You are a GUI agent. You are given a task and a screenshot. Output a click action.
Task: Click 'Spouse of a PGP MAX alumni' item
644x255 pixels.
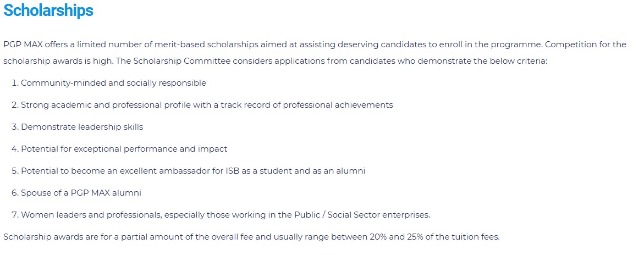click(81, 193)
